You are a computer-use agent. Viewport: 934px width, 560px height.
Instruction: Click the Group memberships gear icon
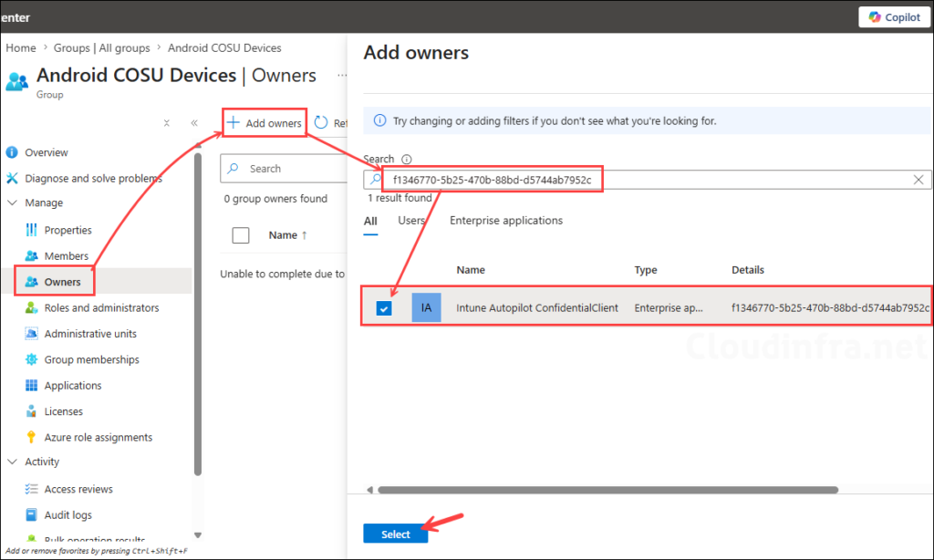[32, 359]
